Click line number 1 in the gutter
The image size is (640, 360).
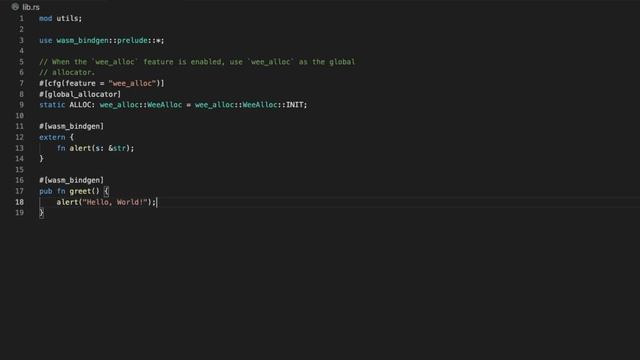coord(22,18)
